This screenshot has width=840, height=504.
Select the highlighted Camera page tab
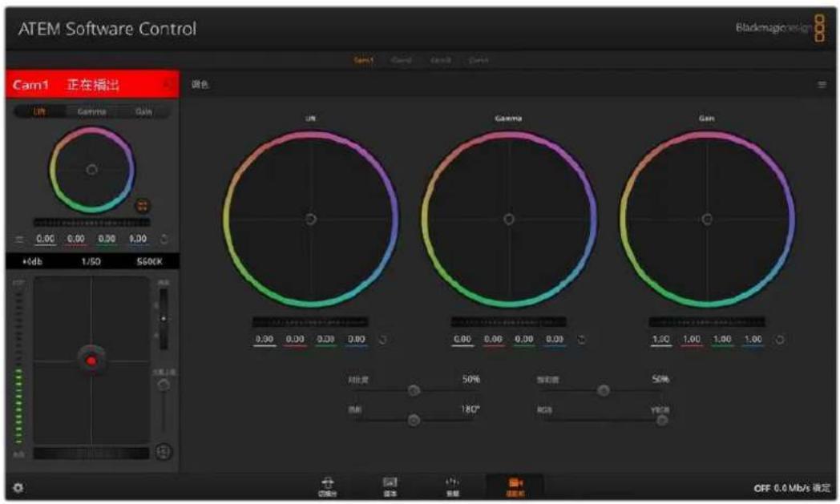click(x=515, y=486)
